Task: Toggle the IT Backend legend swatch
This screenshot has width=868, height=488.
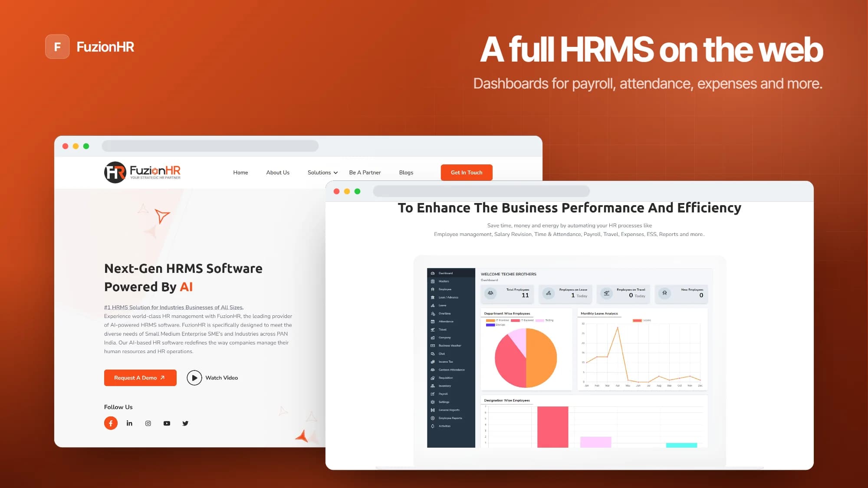Action: pos(515,321)
